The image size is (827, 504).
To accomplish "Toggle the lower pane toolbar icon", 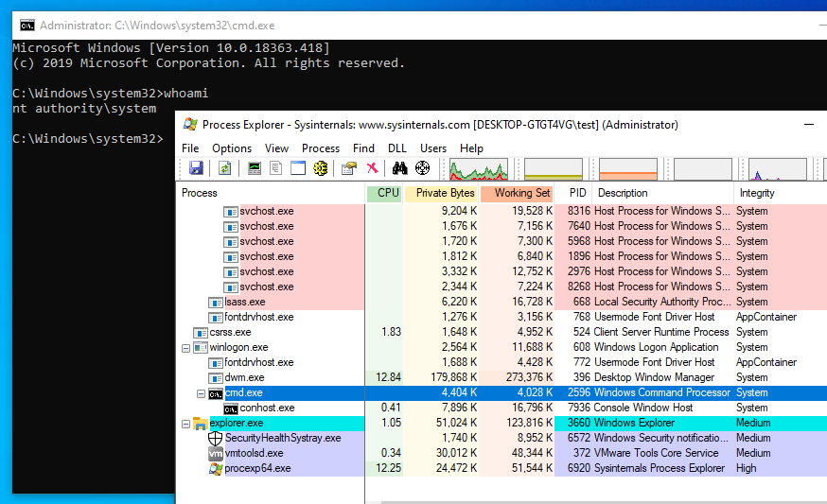I will click(298, 168).
